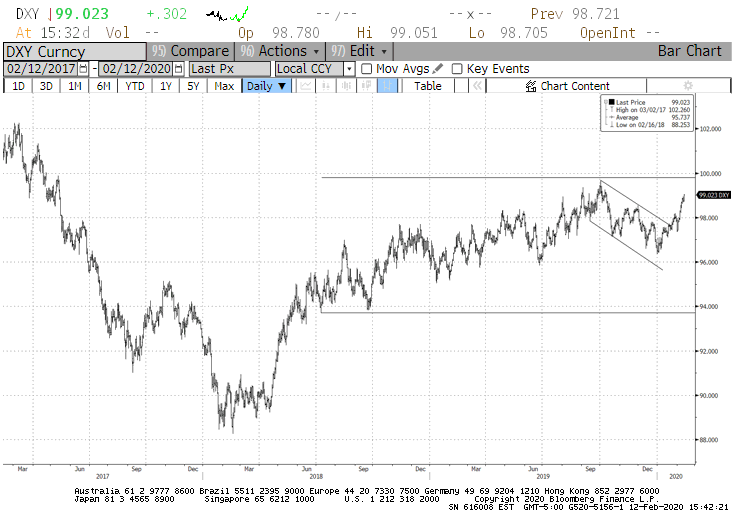Click the Table view button
This screenshot has width=736, height=530.
click(428, 86)
